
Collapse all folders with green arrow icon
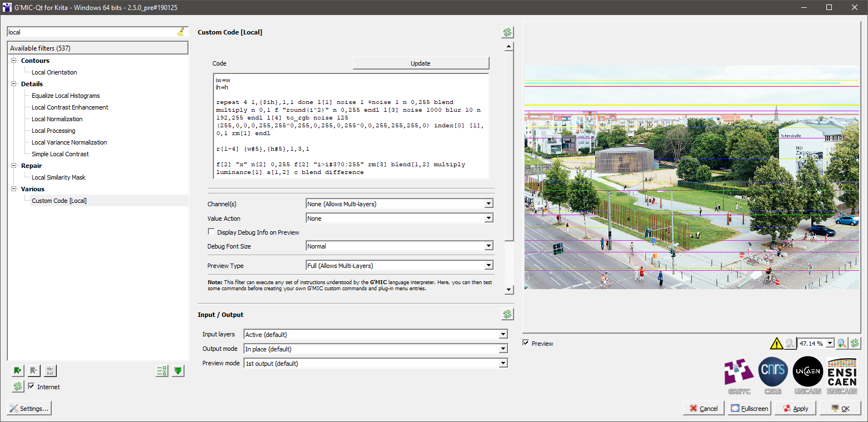178,371
